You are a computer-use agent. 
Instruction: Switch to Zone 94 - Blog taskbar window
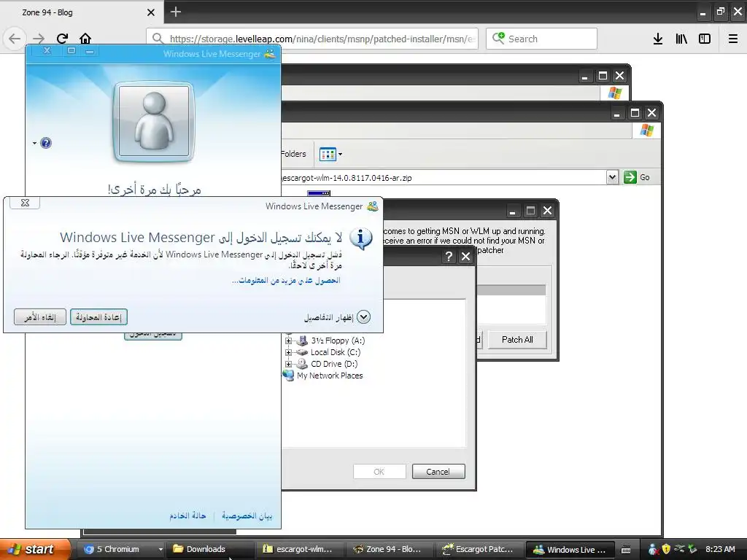click(x=390, y=549)
